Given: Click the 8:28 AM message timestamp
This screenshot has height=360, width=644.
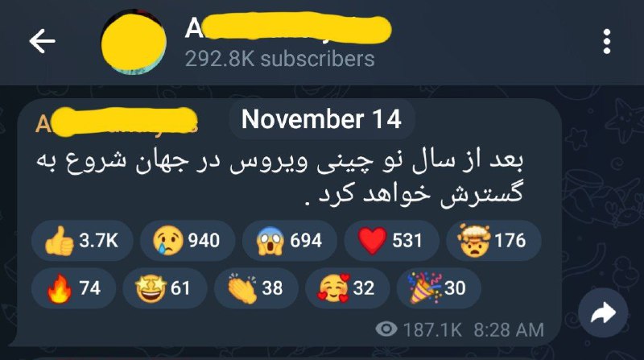Looking at the screenshot, I should coord(509,330).
